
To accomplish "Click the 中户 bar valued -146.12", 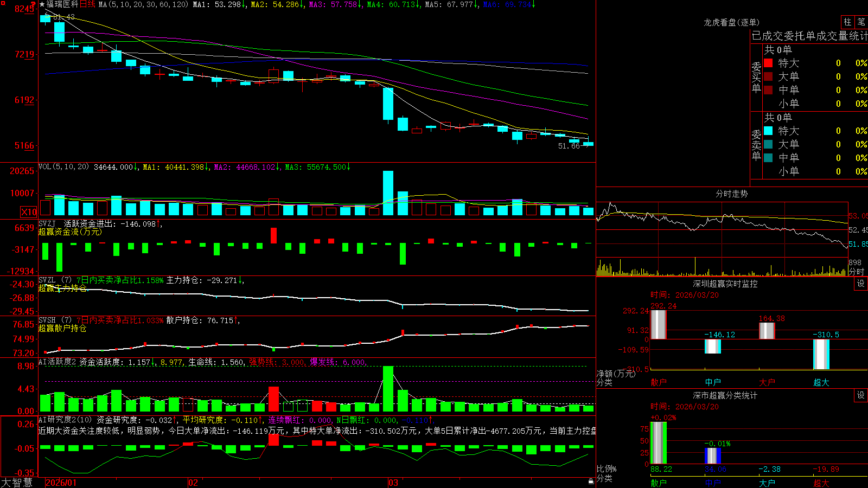I will click(713, 346).
